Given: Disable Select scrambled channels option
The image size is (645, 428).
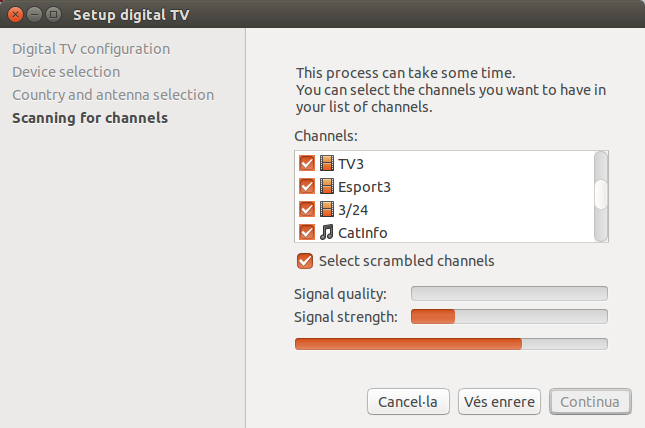Looking at the screenshot, I should tap(305, 261).
